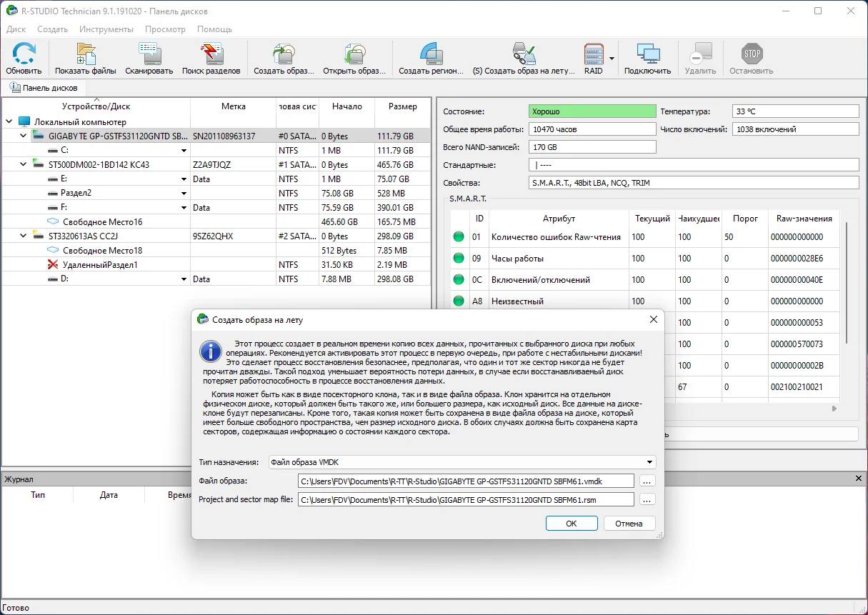Confirm dialog with OK button
The width and height of the screenshot is (868, 615).
572,524
